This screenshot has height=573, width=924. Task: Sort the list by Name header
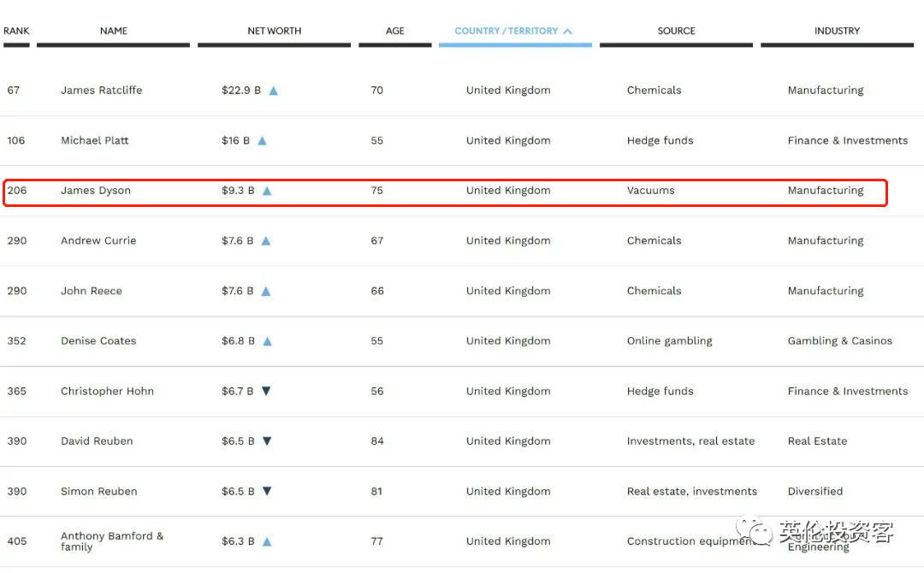pyautogui.click(x=113, y=32)
